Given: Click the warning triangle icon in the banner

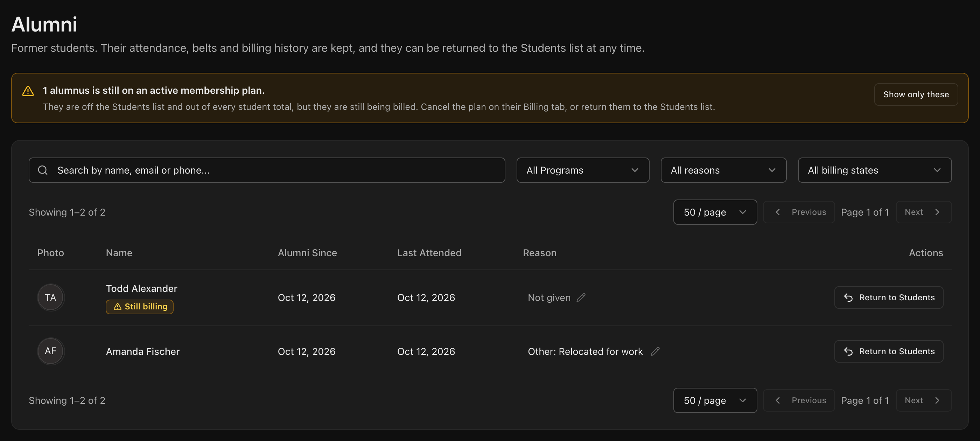Looking at the screenshot, I should click(28, 91).
